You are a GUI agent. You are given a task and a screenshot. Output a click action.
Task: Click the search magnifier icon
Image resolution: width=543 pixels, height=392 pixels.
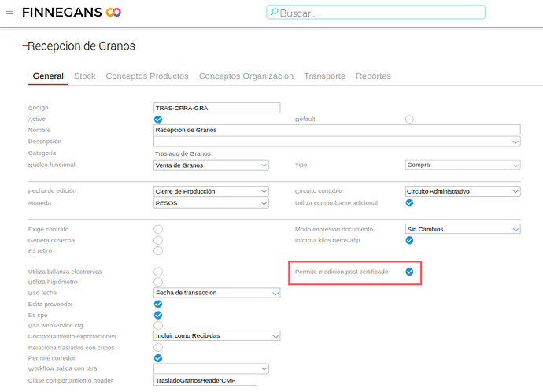[274, 13]
